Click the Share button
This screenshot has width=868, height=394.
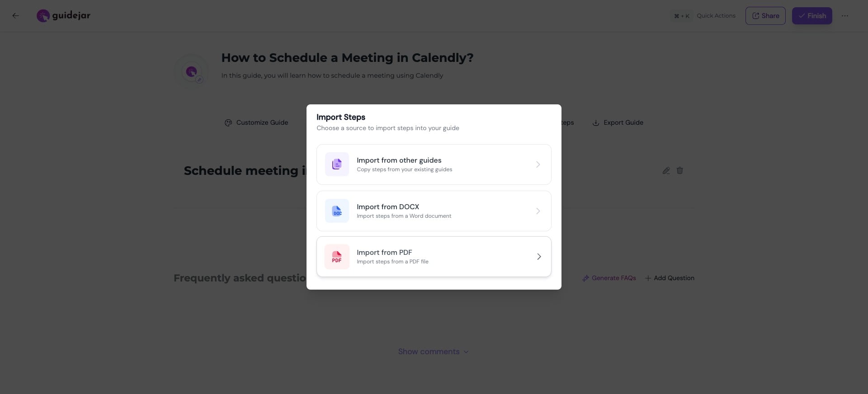click(x=765, y=16)
